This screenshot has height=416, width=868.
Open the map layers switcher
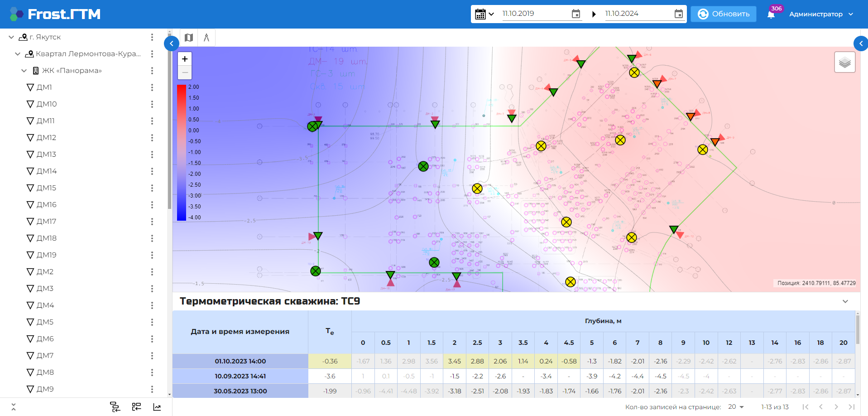[x=844, y=62]
